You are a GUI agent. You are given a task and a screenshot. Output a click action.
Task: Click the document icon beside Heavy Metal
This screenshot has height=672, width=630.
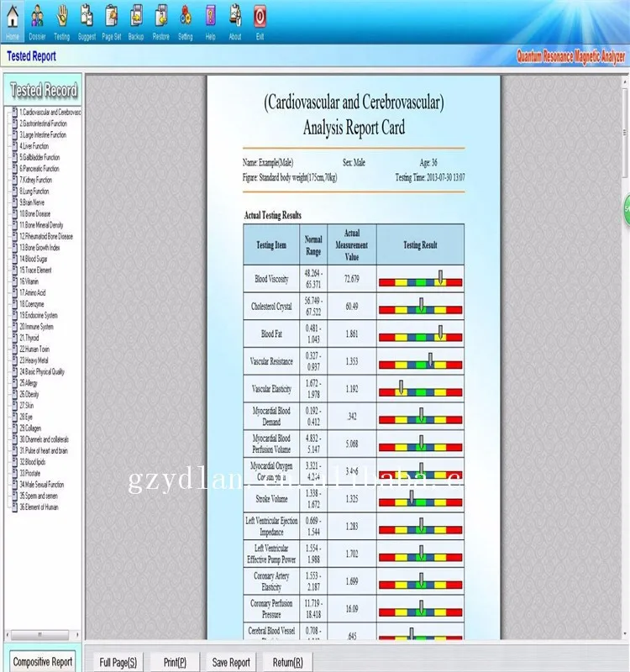(x=14, y=360)
